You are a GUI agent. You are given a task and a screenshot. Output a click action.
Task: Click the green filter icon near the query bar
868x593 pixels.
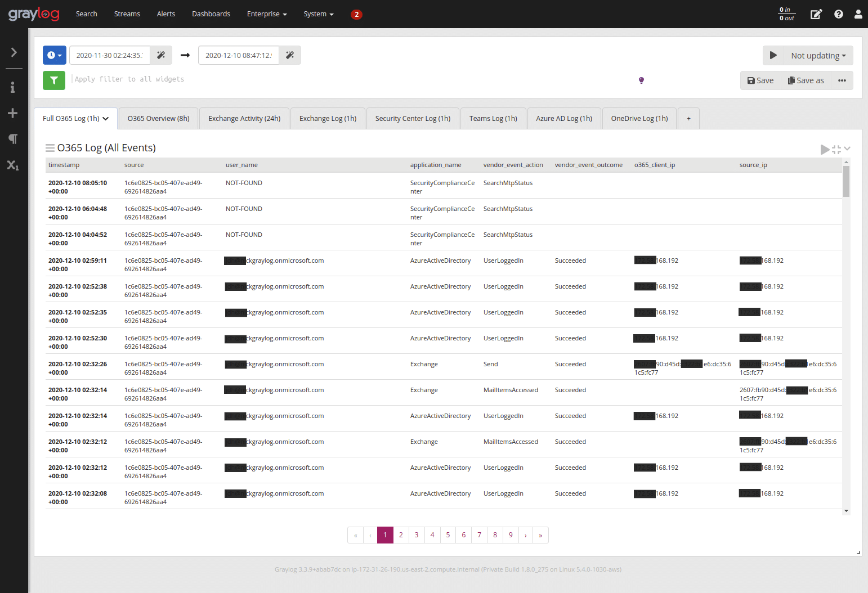54,80
